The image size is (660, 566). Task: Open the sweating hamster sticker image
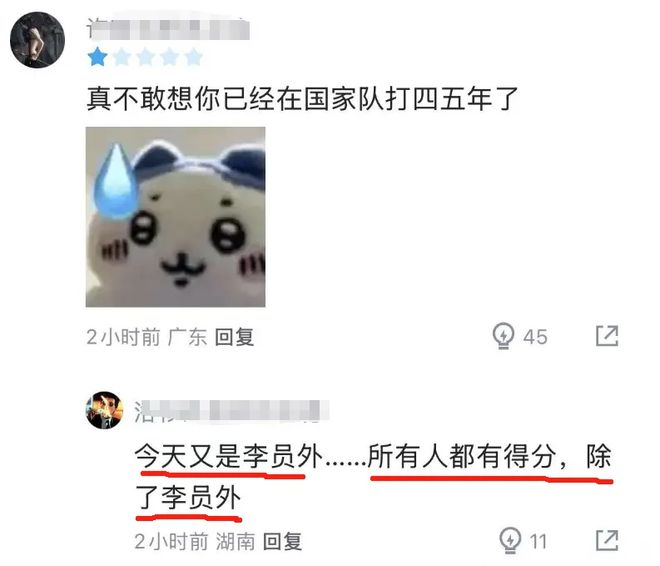tap(176, 217)
